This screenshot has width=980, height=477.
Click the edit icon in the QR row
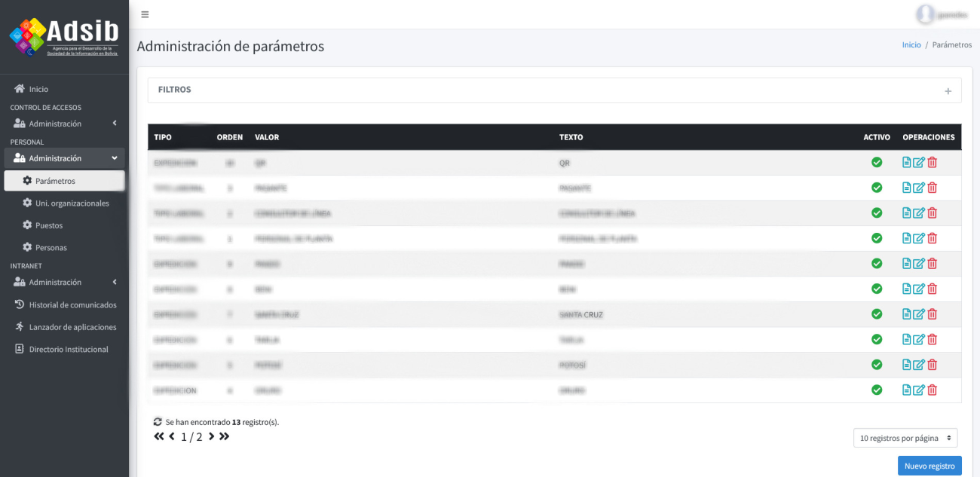919,162
